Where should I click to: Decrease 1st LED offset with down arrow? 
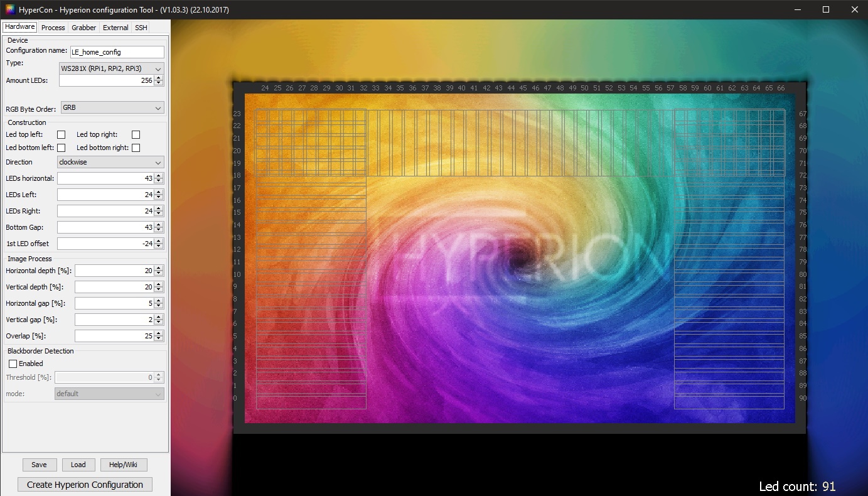pos(159,247)
